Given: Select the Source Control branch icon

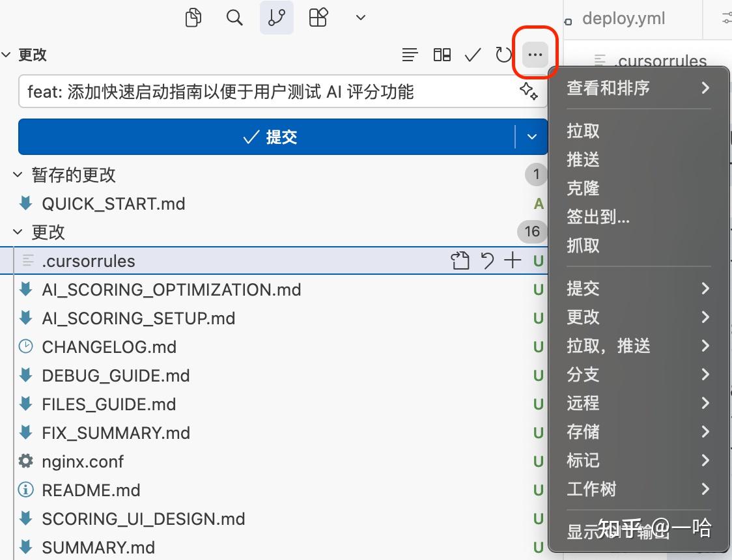Looking at the screenshot, I should [x=277, y=18].
